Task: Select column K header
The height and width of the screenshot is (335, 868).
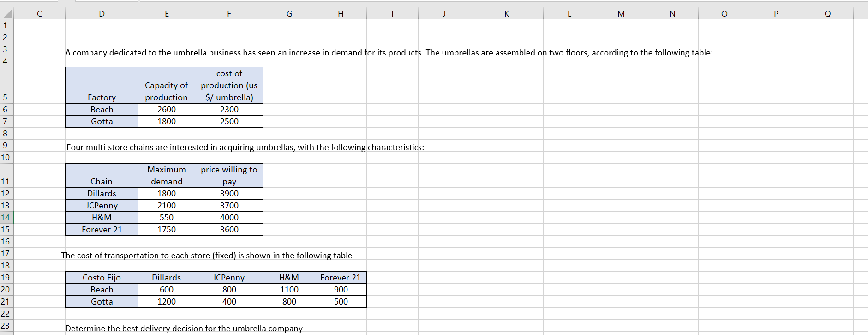Action: click(507, 14)
